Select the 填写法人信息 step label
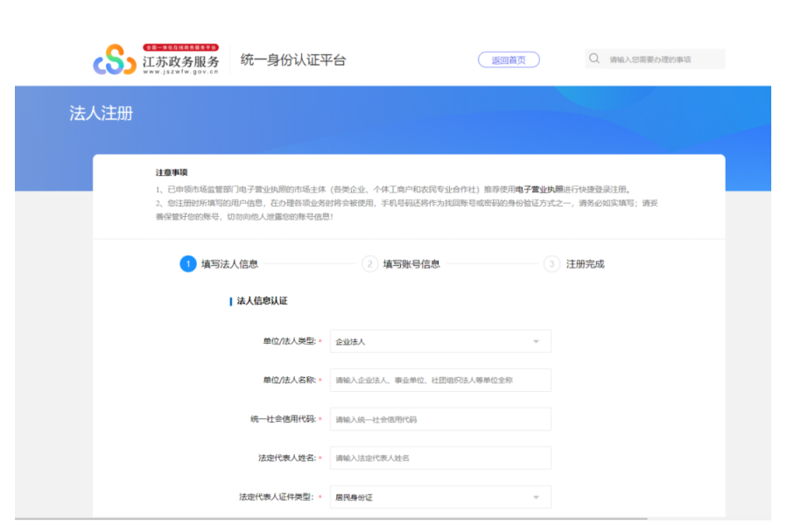The height and width of the screenshot is (532, 787). (x=229, y=264)
